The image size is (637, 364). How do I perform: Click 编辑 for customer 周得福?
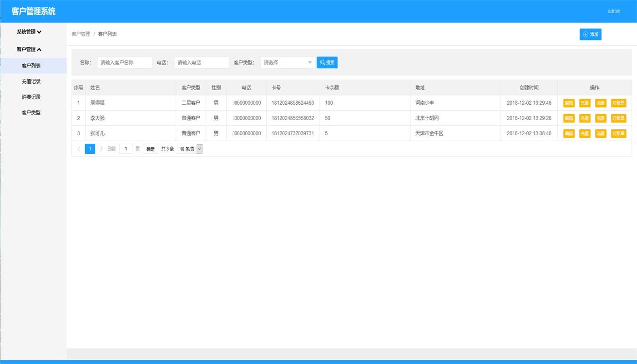569,103
